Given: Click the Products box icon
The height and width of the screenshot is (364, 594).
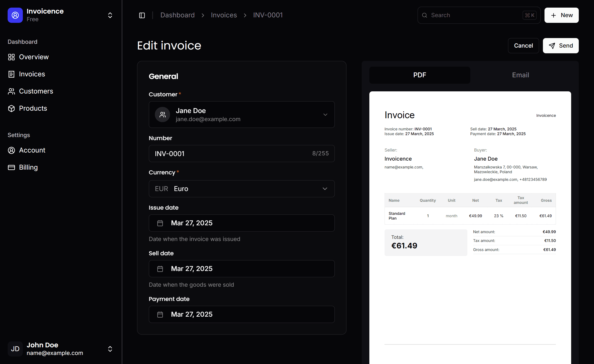Looking at the screenshot, I should [11, 108].
